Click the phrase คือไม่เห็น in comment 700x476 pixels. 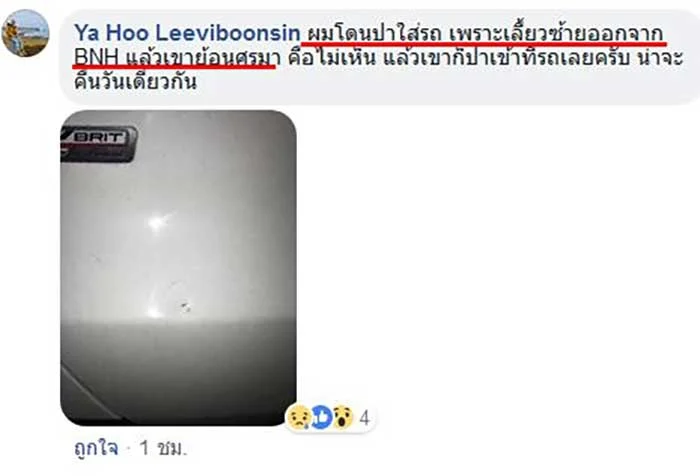pyautogui.click(x=331, y=58)
